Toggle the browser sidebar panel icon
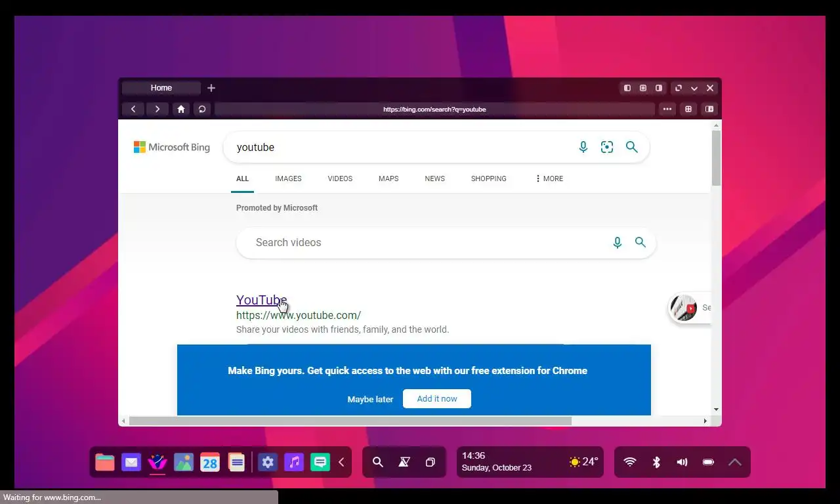 (709, 109)
